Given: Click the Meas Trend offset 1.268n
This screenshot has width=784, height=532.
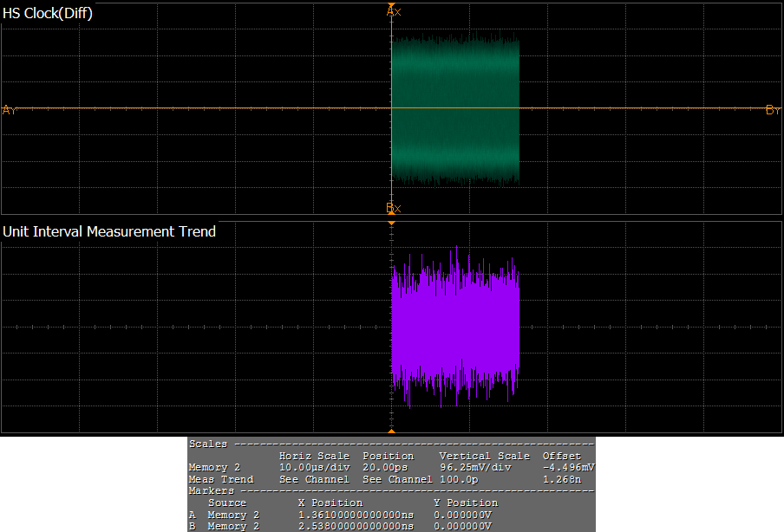Looking at the screenshot, I should click(559, 479).
